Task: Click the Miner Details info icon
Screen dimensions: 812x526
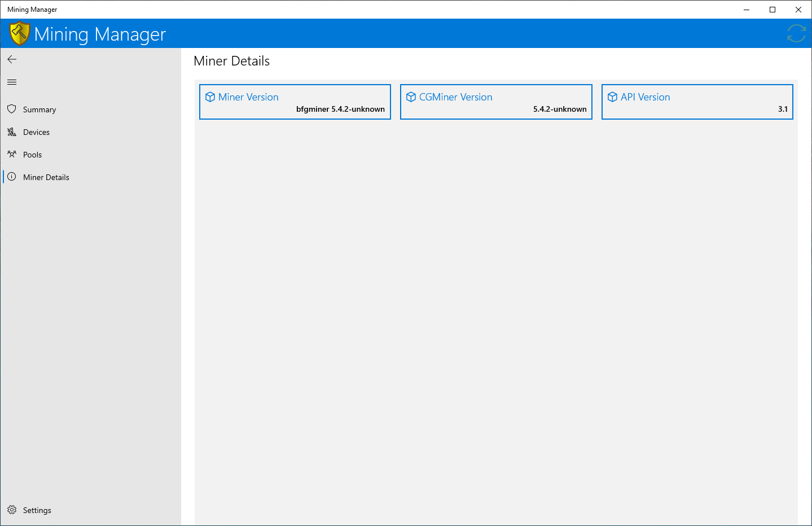Action: 12,177
